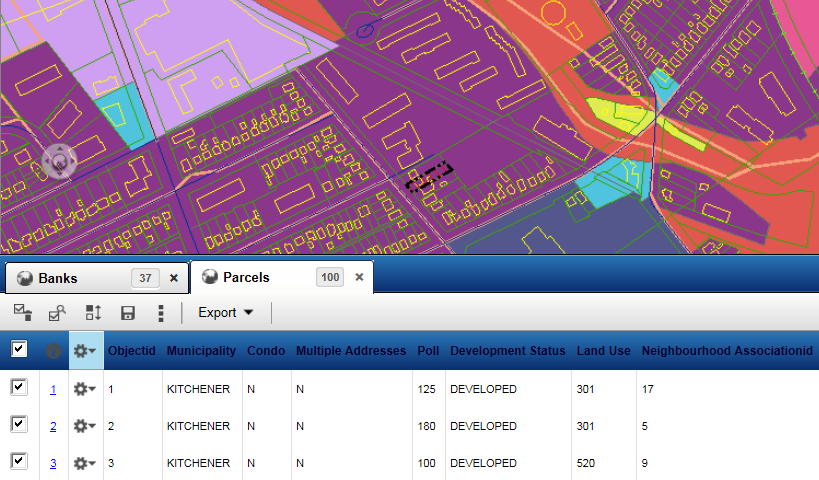
Task: Open record link 1
Action: pyautogui.click(x=53, y=389)
